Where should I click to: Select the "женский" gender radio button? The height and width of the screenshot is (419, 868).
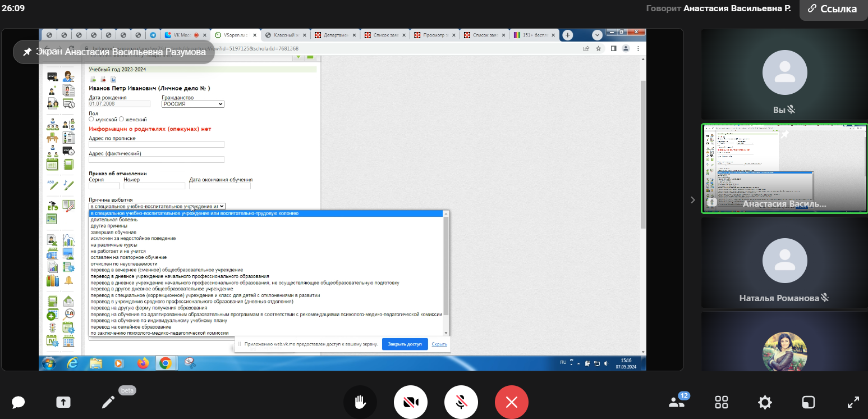(121, 119)
